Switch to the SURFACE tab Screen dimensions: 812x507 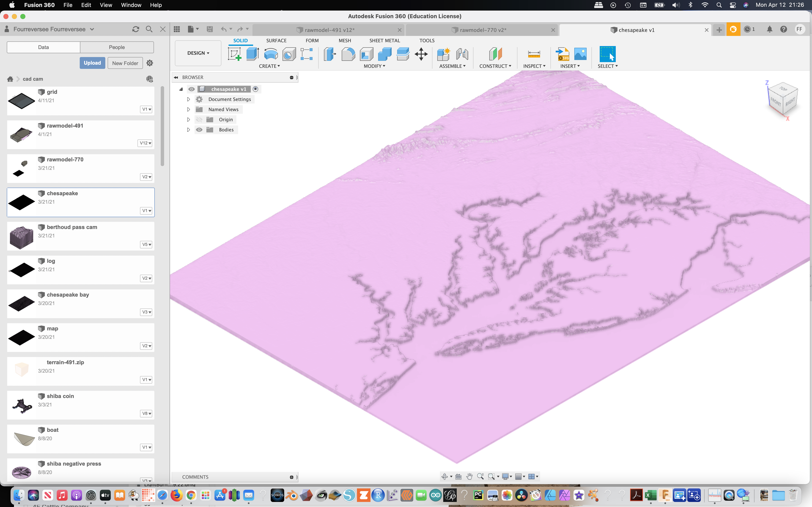coord(277,40)
